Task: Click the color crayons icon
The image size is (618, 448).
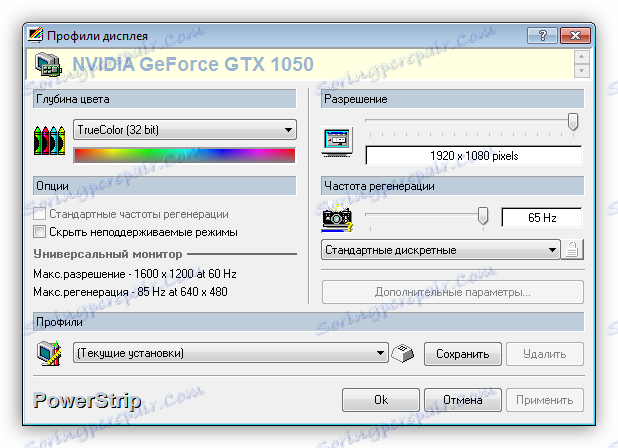Action: pos(50,140)
